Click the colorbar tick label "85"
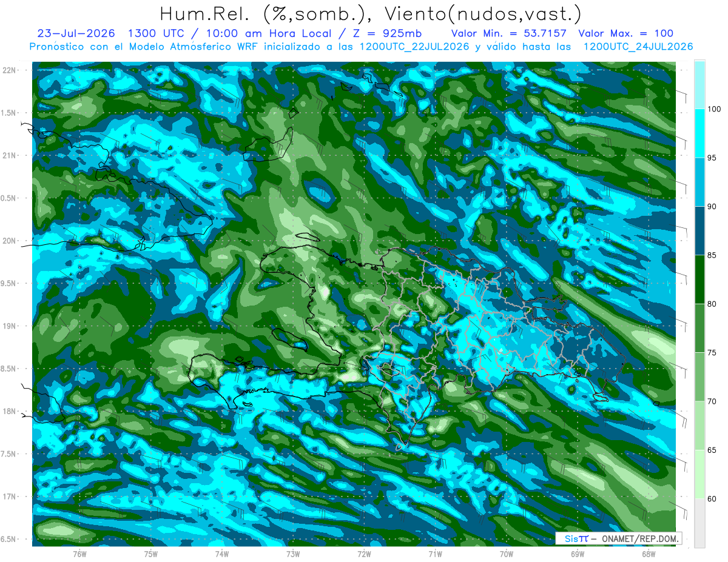The image size is (728, 562). tap(713, 255)
